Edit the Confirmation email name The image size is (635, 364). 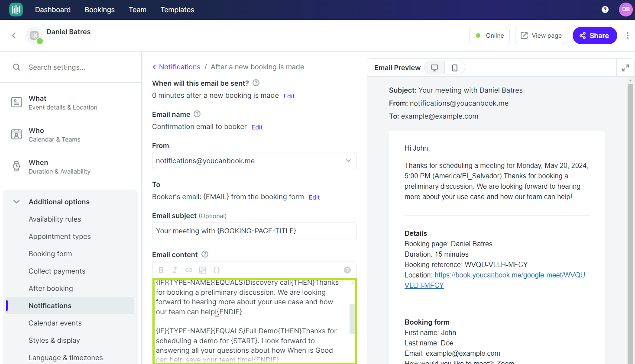click(257, 127)
